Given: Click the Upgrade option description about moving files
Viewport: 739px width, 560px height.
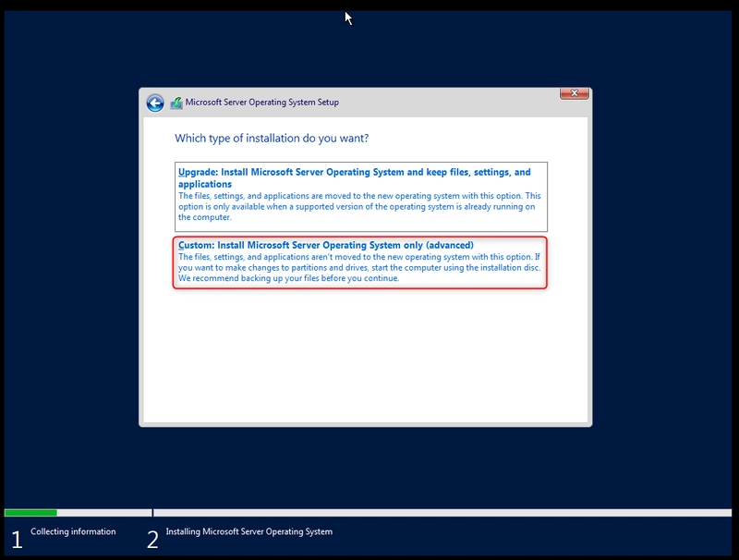Looking at the screenshot, I should [359, 206].
